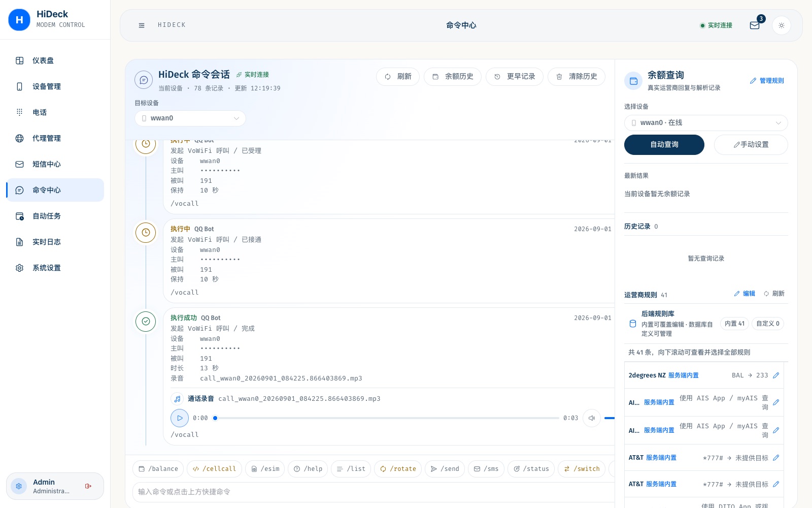Viewport: 812px width, 508px height.
Task: Click the log out icon beside Admin
Action: point(88,486)
